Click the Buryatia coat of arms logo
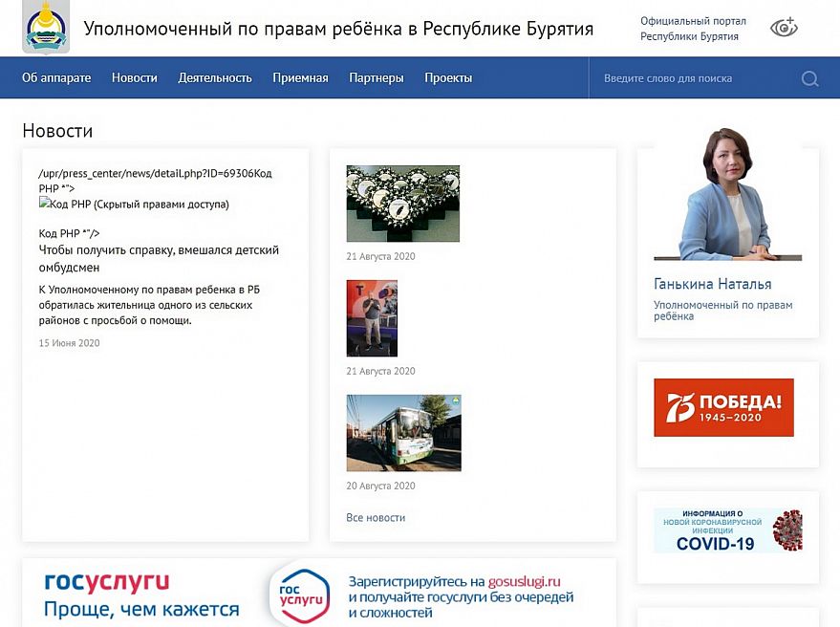The width and height of the screenshot is (840, 627). [46, 29]
